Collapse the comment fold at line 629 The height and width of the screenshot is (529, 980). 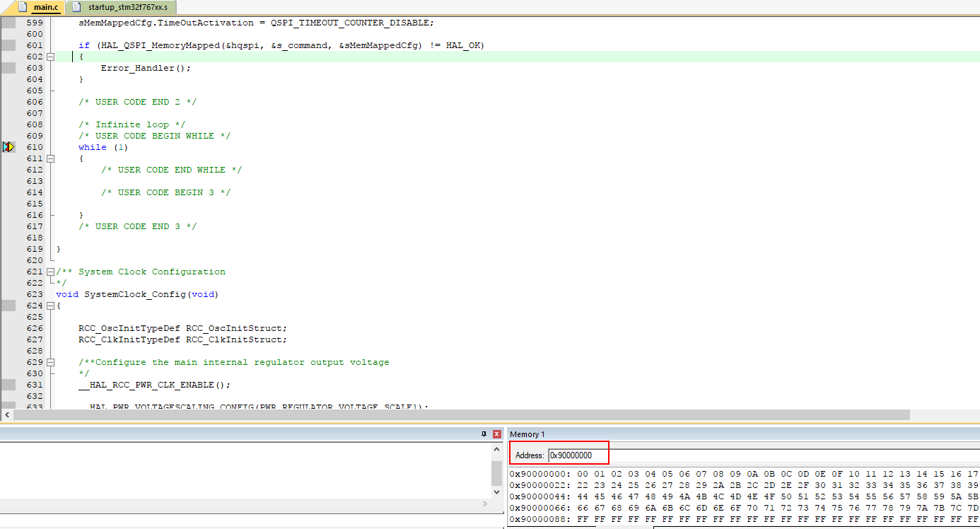(x=50, y=362)
